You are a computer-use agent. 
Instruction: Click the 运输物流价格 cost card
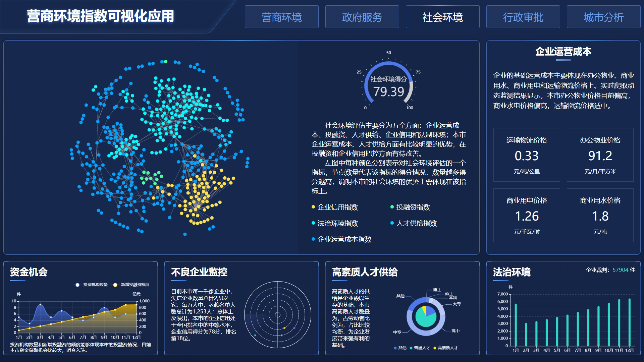coord(526,155)
